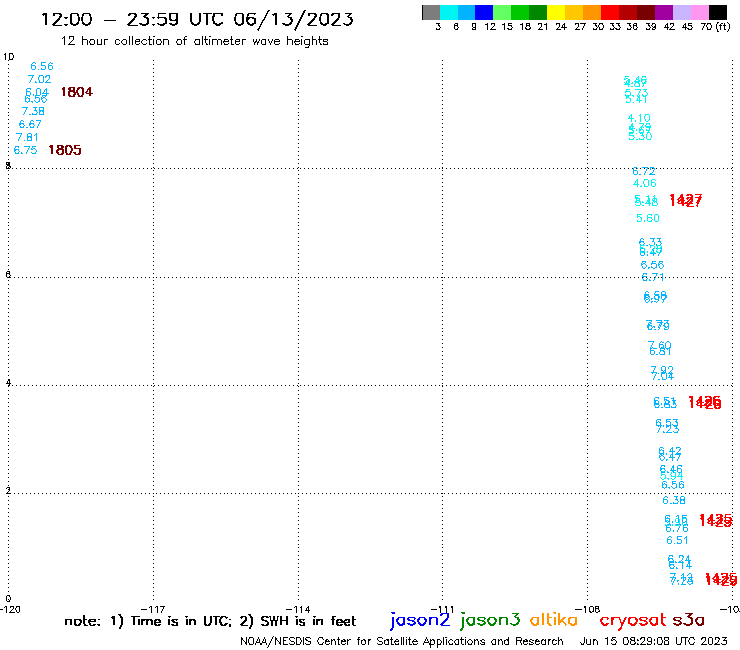Click the 7.81 wave height value

click(27, 137)
